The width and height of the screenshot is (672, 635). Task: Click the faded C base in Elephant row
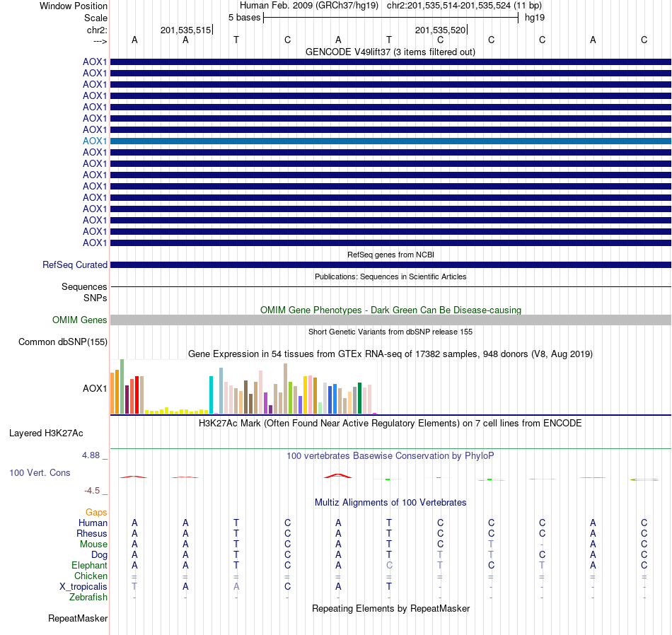389,565
